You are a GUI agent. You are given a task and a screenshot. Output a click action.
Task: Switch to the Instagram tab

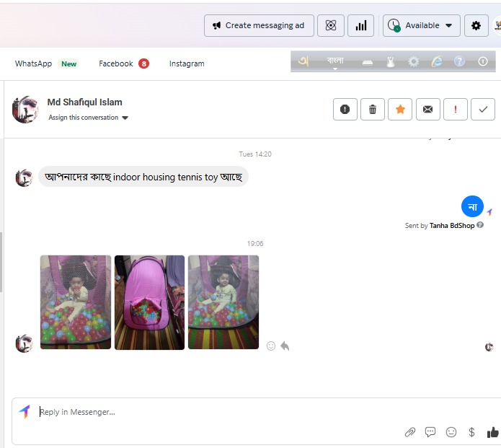(x=187, y=63)
